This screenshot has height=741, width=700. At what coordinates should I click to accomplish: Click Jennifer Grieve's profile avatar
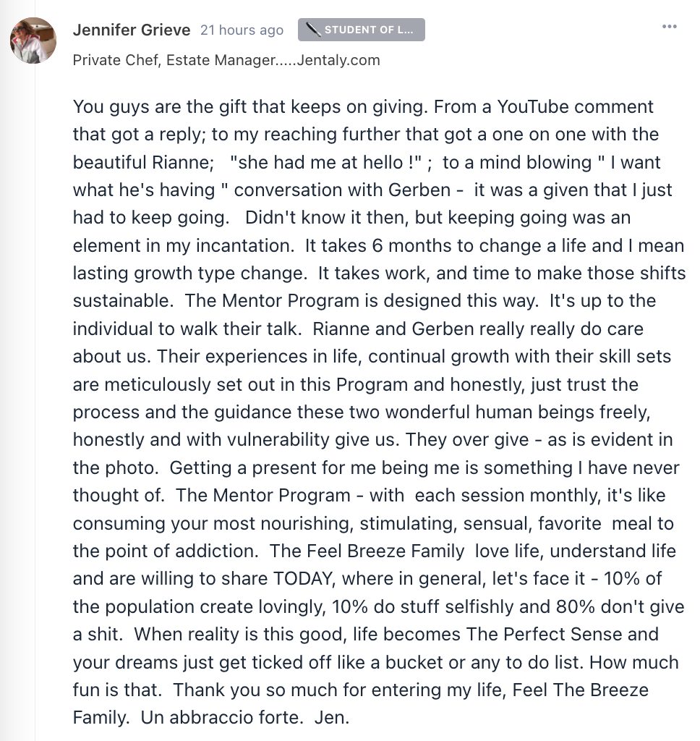pos(33,41)
